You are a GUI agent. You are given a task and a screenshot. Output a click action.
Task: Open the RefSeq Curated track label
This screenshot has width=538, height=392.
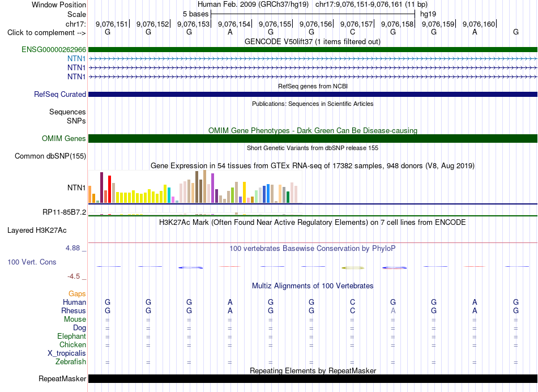(59, 94)
